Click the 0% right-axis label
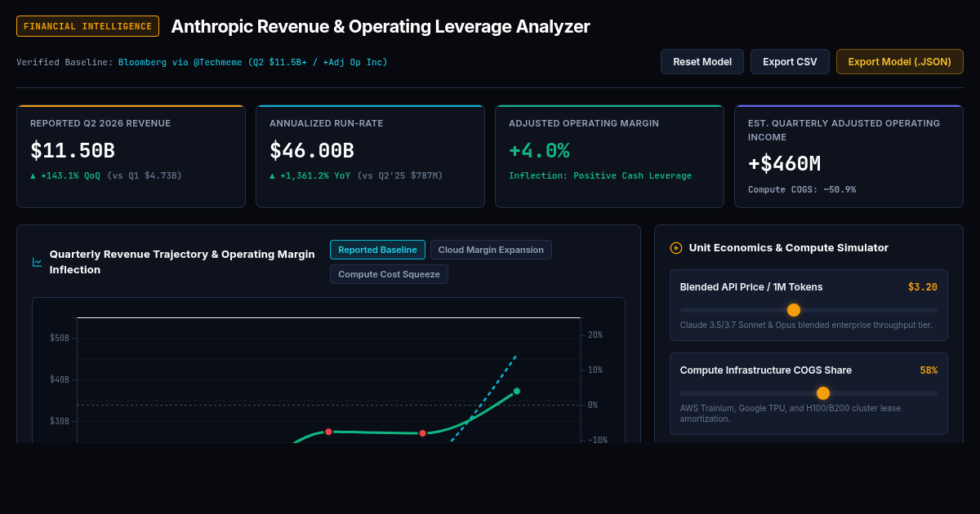 [x=593, y=405]
